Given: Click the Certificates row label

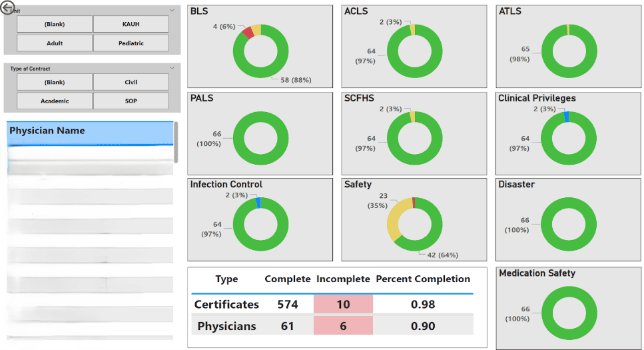Looking at the screenshot, I should click(226, 305).
